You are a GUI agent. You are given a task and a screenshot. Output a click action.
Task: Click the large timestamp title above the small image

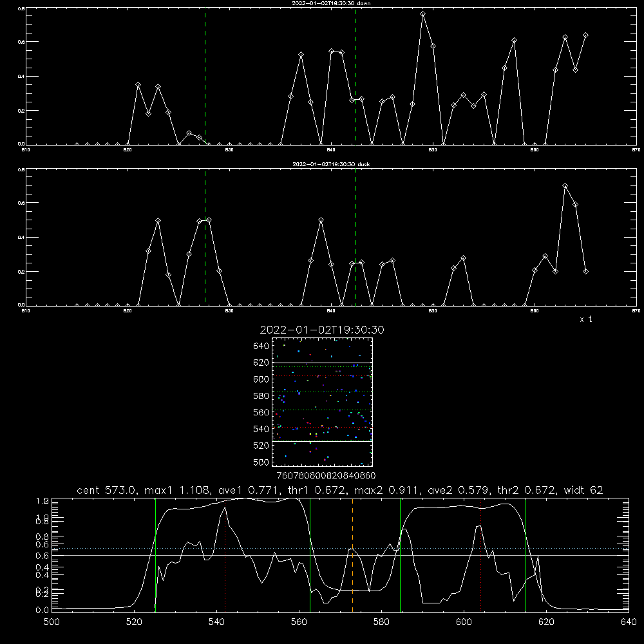pos(322,330)
